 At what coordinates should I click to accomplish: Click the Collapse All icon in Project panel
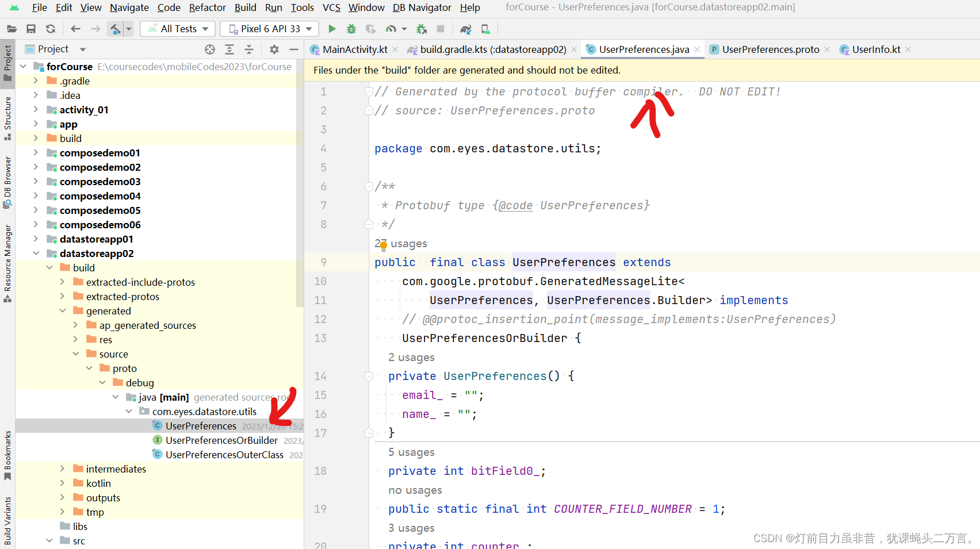pyautogui.click(x=249, y=49)
